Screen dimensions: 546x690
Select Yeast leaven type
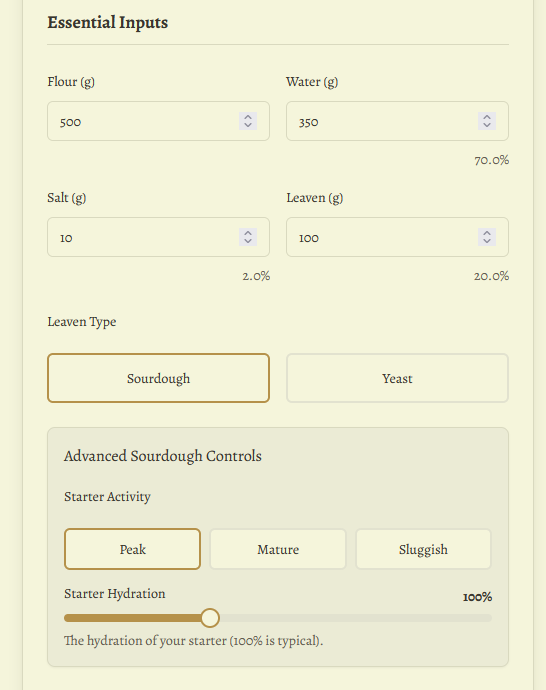[x=397, y=378]
